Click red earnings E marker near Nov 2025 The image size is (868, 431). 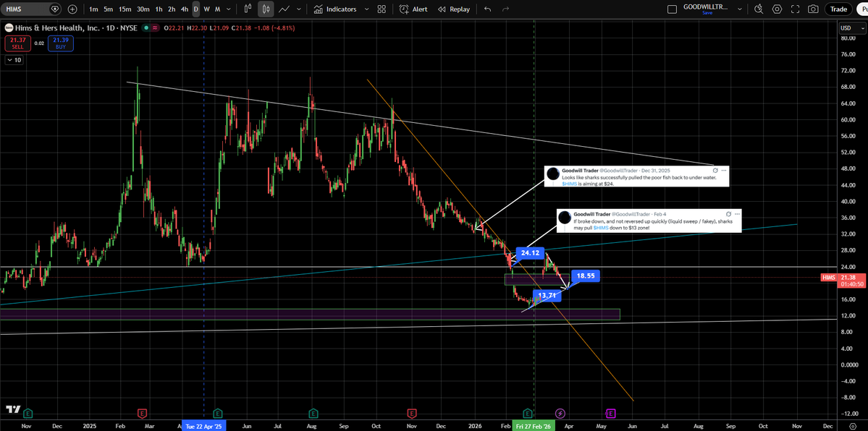411,413
